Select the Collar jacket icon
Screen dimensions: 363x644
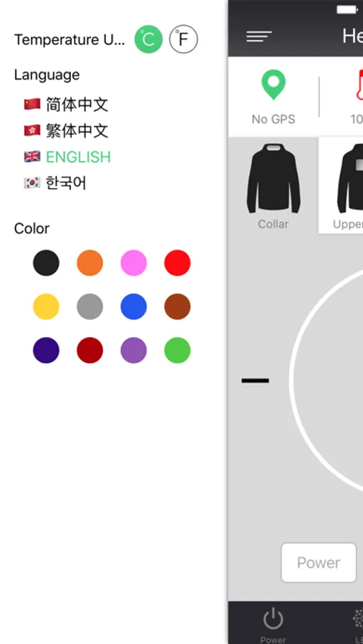[274, 178]
